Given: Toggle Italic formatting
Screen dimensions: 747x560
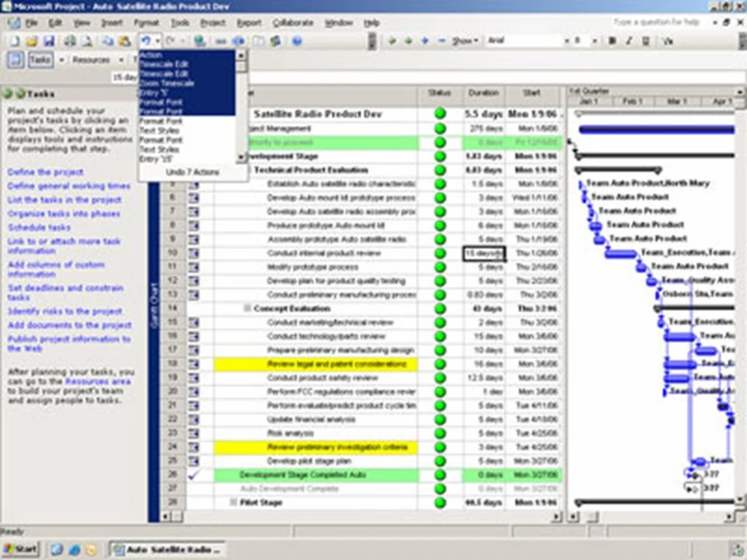Looking at the screenshot, I should (629, 41).
